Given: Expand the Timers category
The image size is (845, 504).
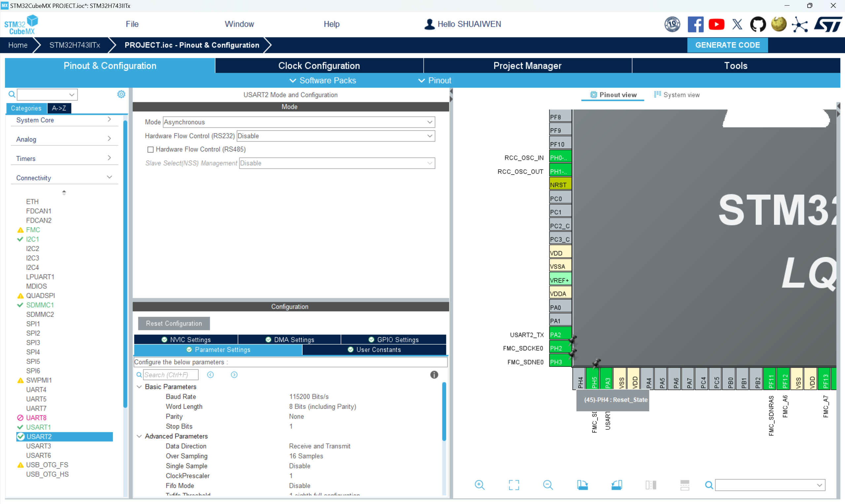Looking at the screenshot, I should 64,159.
